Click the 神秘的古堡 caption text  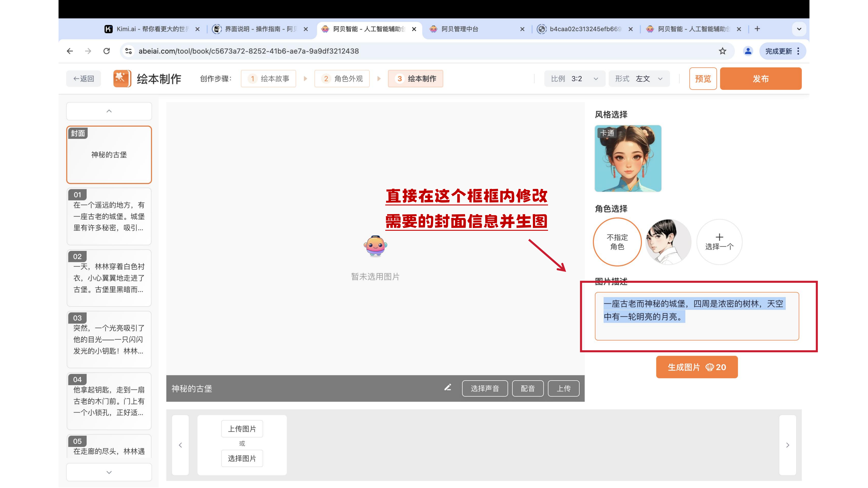click(192, 389)
